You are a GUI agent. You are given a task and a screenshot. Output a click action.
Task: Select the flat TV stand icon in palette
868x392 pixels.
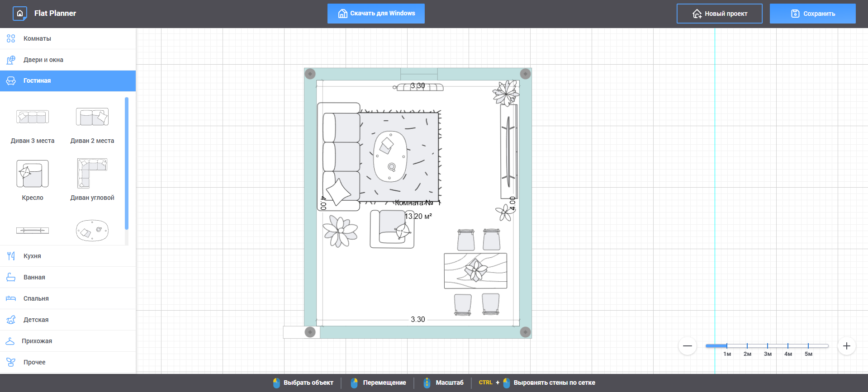(33, 231)
